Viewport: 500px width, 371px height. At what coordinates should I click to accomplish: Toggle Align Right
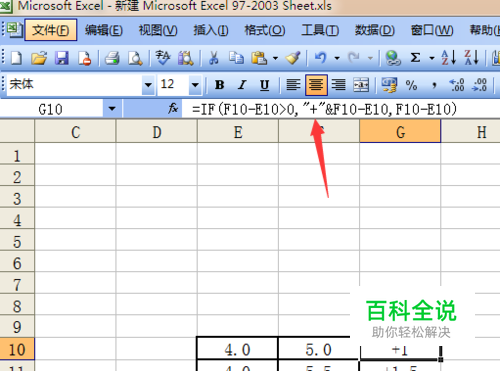tap(338, 85)
